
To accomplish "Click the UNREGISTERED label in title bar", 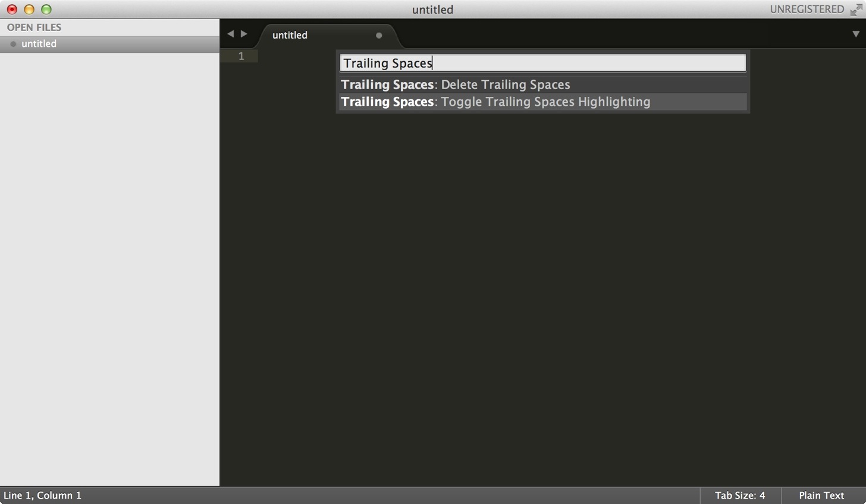I will pyautogui.click(x=807, y=9).
